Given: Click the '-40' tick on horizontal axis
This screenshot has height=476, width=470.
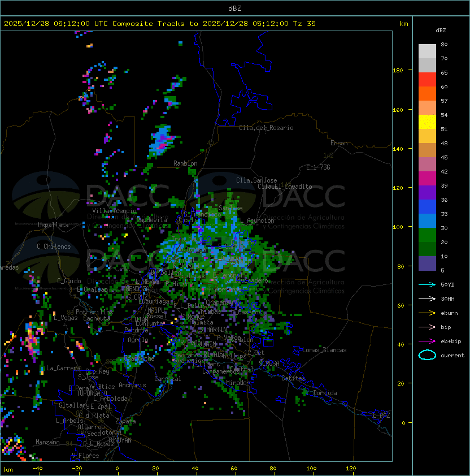Looking at the screenshot, I should pos(37,469).
